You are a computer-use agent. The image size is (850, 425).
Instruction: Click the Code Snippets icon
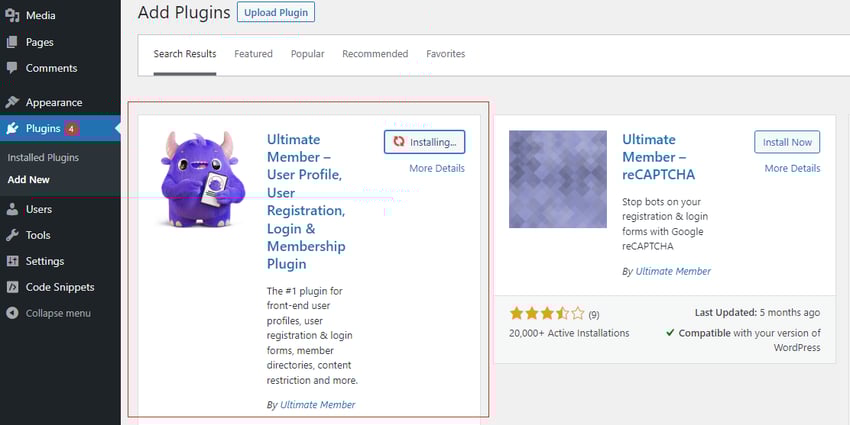pos(12,287)
